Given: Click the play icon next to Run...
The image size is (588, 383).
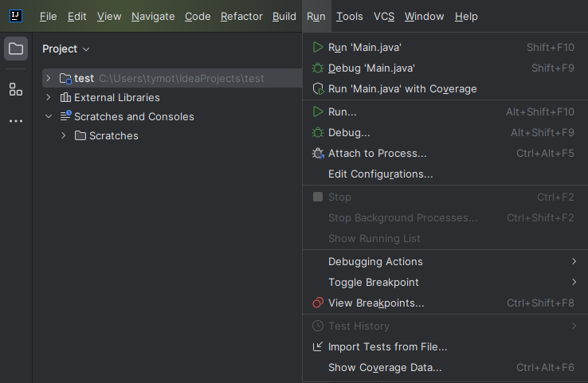Looking at the screenshot, I should (x=318, y=111).
